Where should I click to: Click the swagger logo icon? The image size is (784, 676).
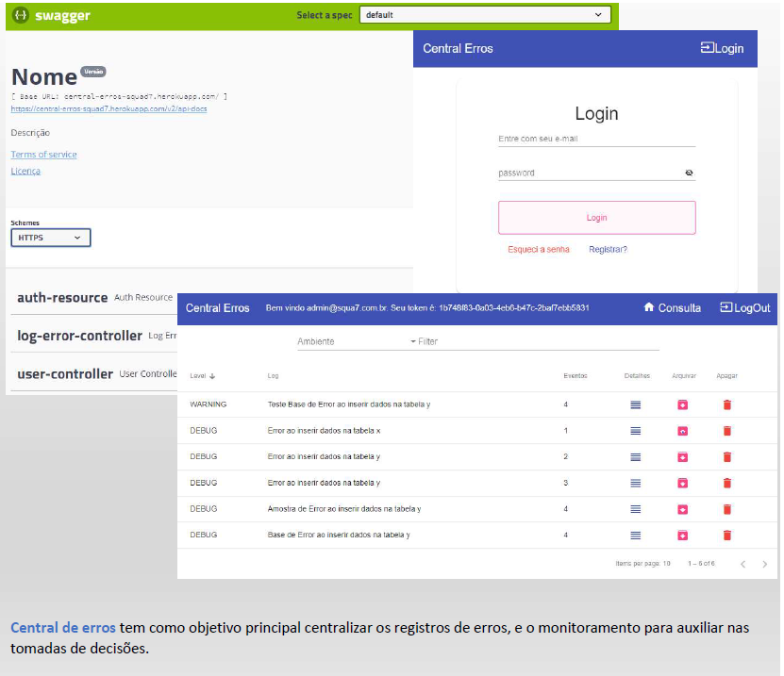point(21,15)
